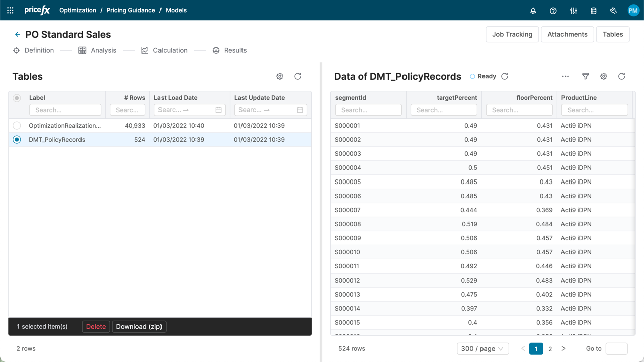The height and width of the screenshot is (362, 644).
Task: Open Tables panel settings gear
Action: click(280, 76)
